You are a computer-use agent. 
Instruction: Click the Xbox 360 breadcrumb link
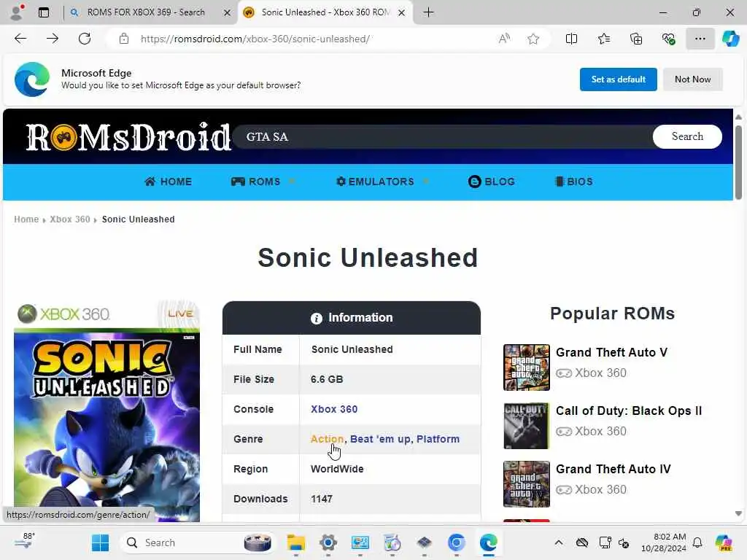[70, 219]
